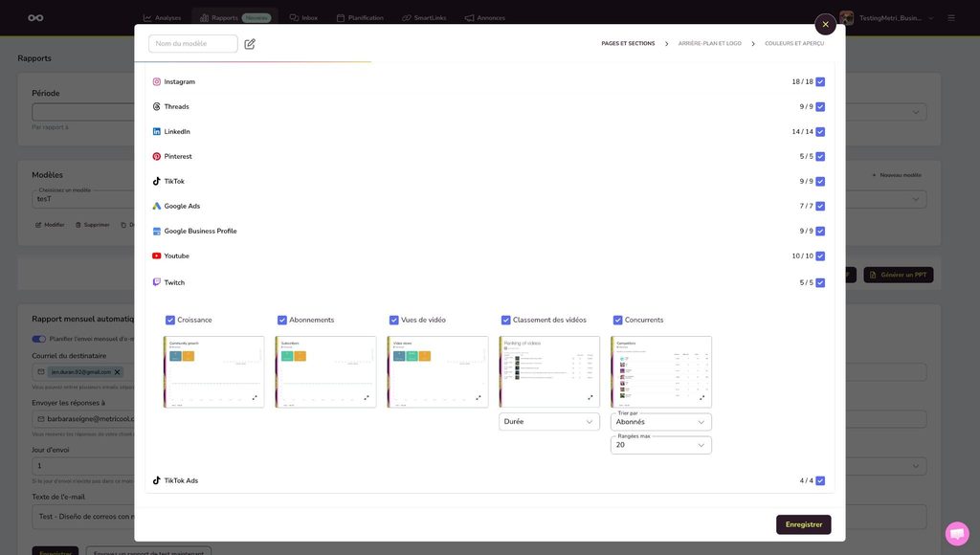
Task: Enlarge the Croissance preview with expand icon
Action: click(x=255, y=397)
